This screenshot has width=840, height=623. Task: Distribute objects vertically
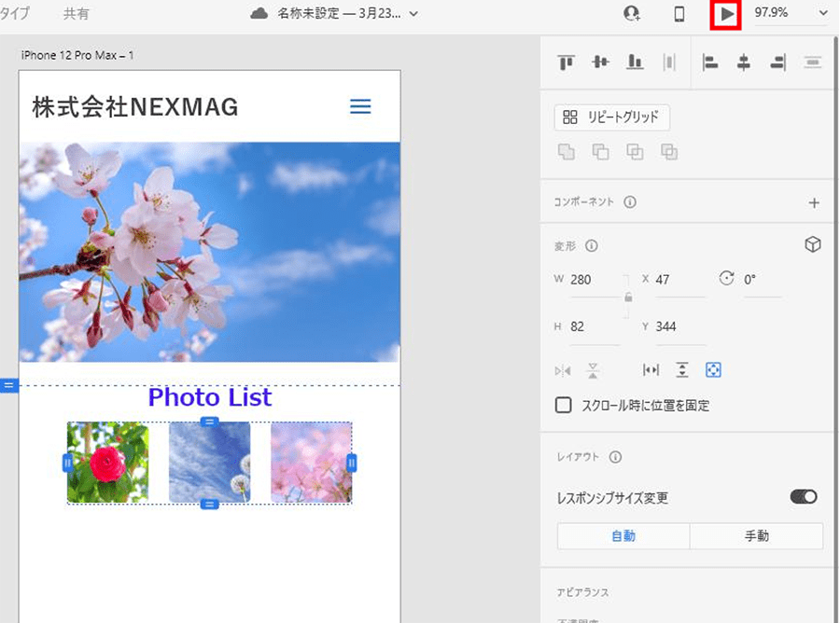[x=813, y=62]
